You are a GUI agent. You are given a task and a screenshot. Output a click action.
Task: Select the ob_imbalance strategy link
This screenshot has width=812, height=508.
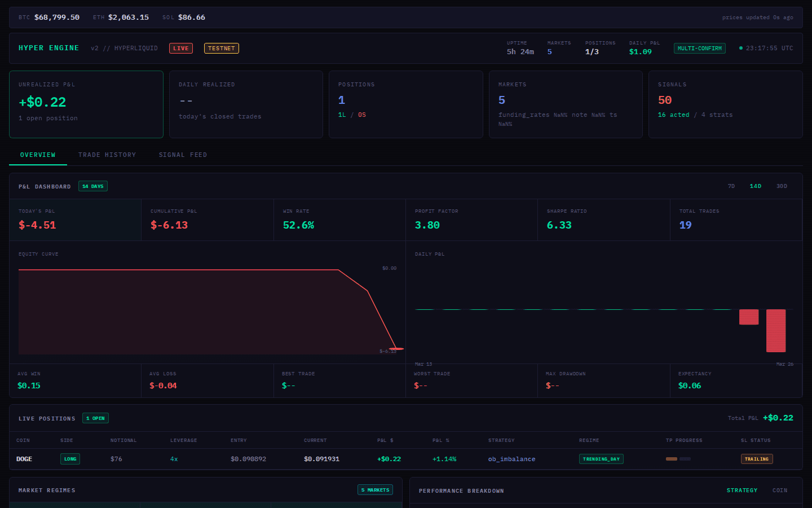point(511,459)
